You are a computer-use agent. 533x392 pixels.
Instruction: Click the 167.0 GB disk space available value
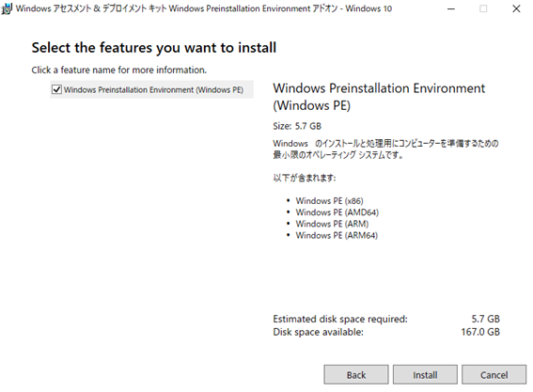[x=480, y=332]
